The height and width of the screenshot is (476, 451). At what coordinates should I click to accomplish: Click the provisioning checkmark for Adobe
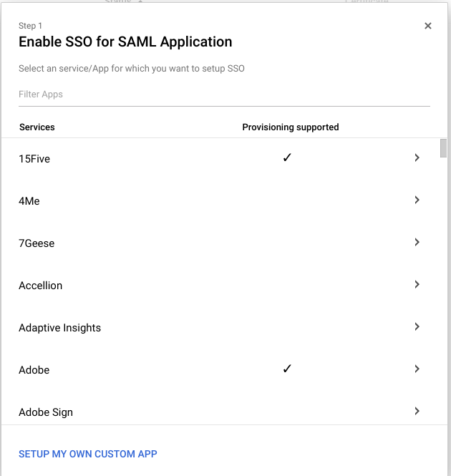[287, 369]
